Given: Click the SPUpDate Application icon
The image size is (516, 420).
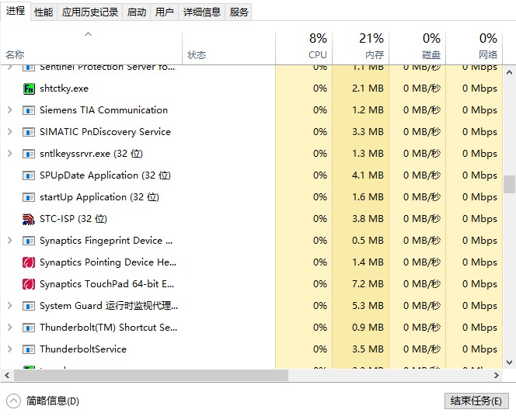Looking at the screenshot, I should click(30, 175).
